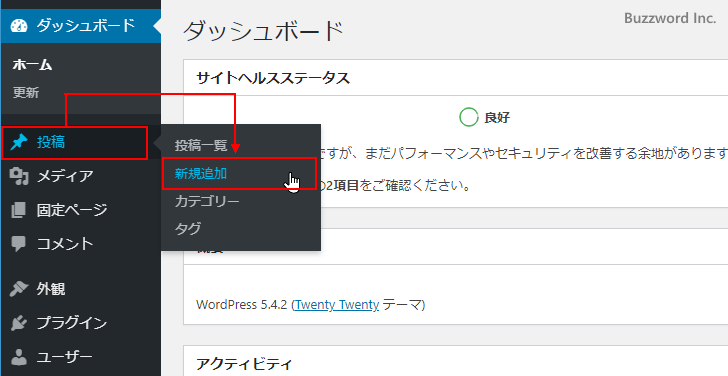Viewport: 728px width, 376px height.
Task: Choose カテゴリー in the flyout menu
Action: [207, 201]
